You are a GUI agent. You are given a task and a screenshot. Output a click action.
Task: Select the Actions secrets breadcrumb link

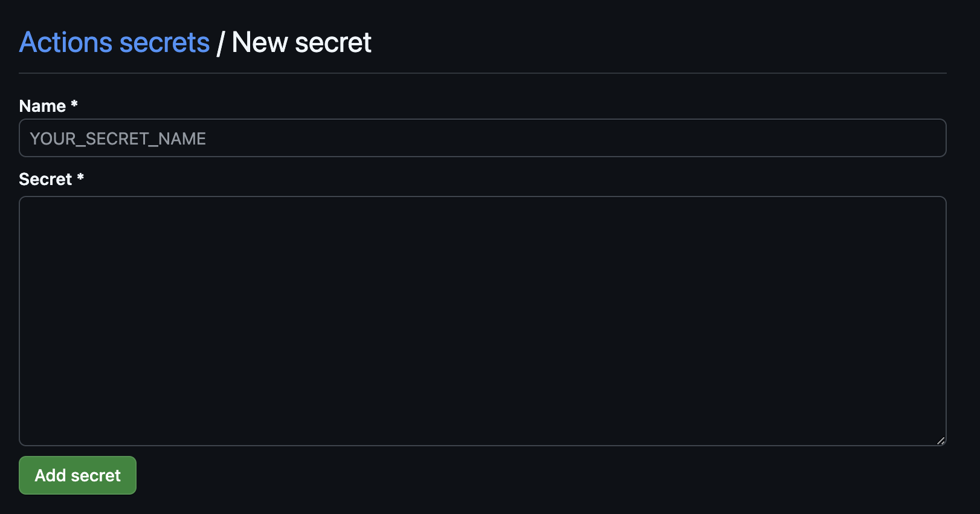click(x=114, y=42)
